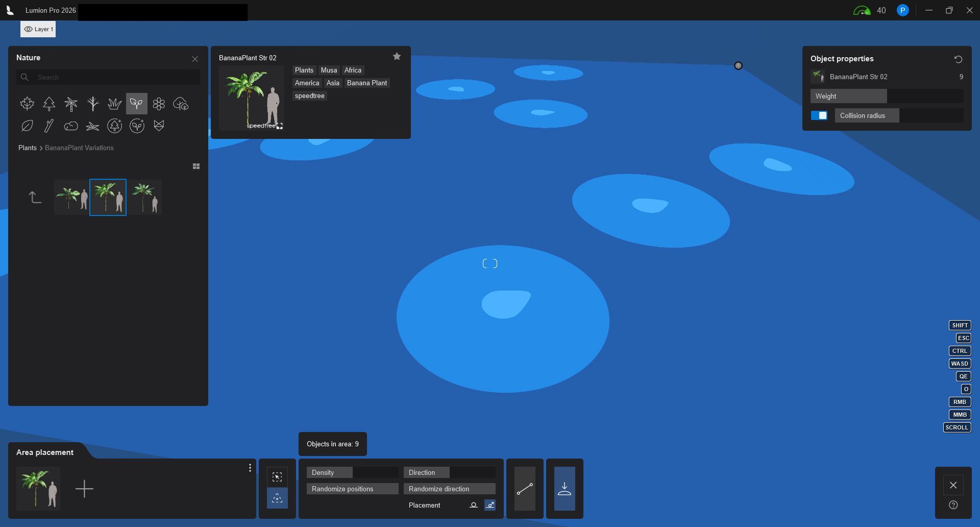
Task: Click Plants in the breadcrumb path
Action: 28,148
